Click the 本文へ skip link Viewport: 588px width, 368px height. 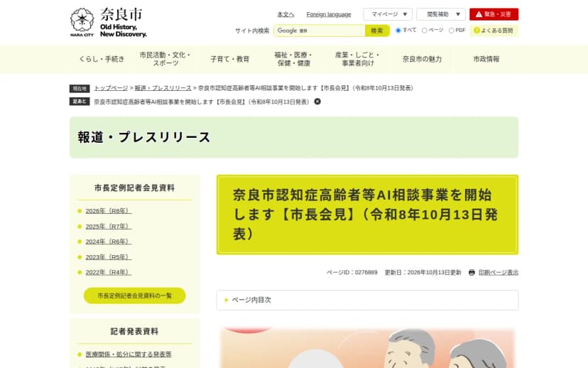click(285, 14)
